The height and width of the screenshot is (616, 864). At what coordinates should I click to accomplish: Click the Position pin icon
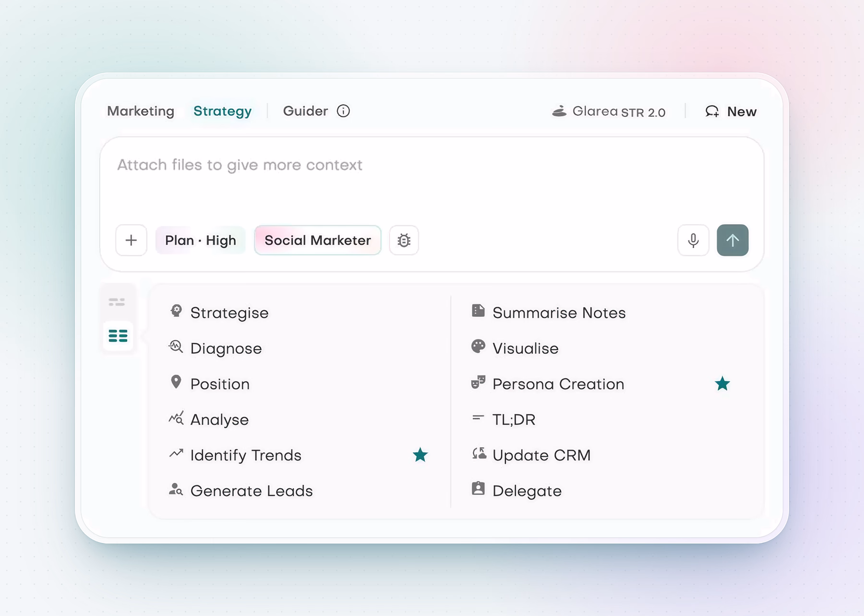pyautogui.click(x=176, y=382)
